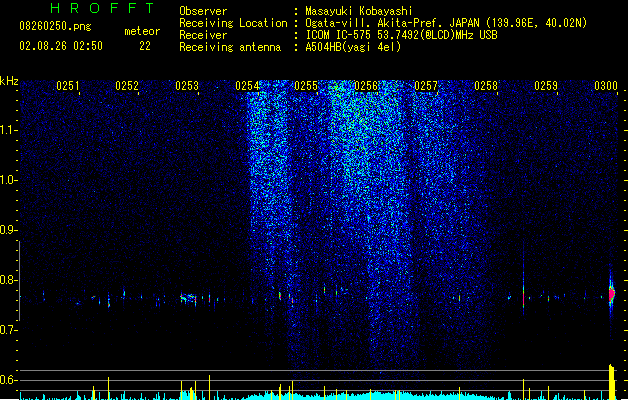Click the tall yellow peak bar at far right
629x400 pixels.
click(x=612, y=382)
